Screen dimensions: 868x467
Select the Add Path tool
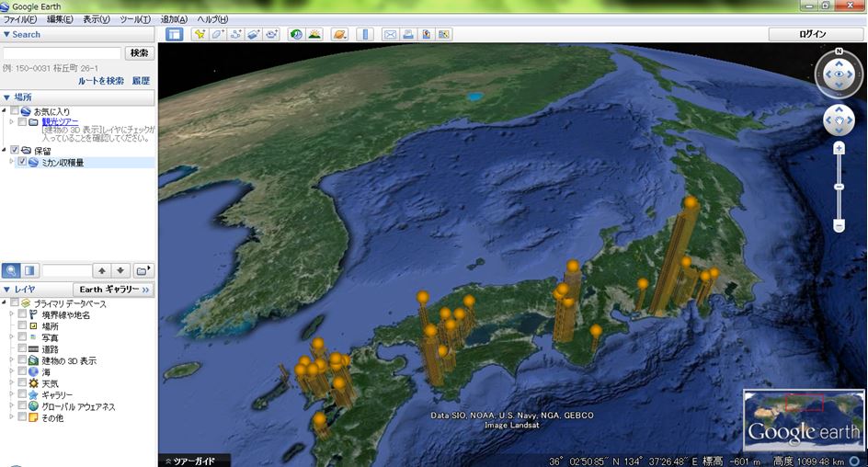[235, 34]
